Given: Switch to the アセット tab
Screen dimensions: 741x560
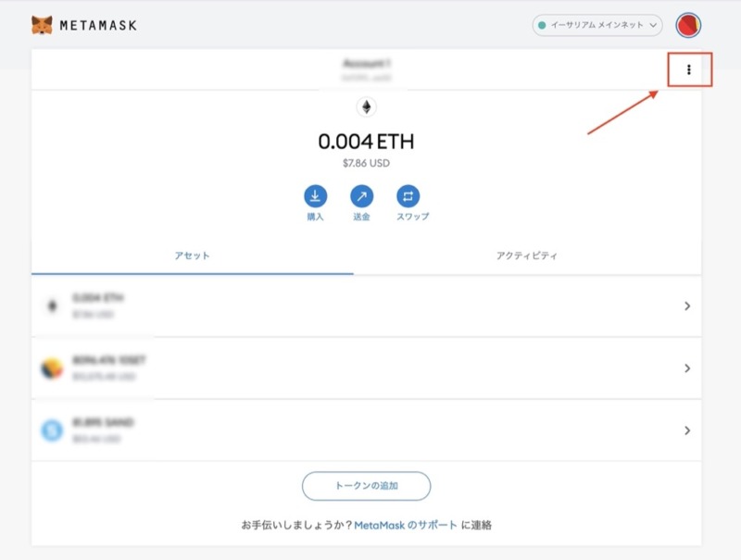Looking at the screenshot, I should [192, 255].
